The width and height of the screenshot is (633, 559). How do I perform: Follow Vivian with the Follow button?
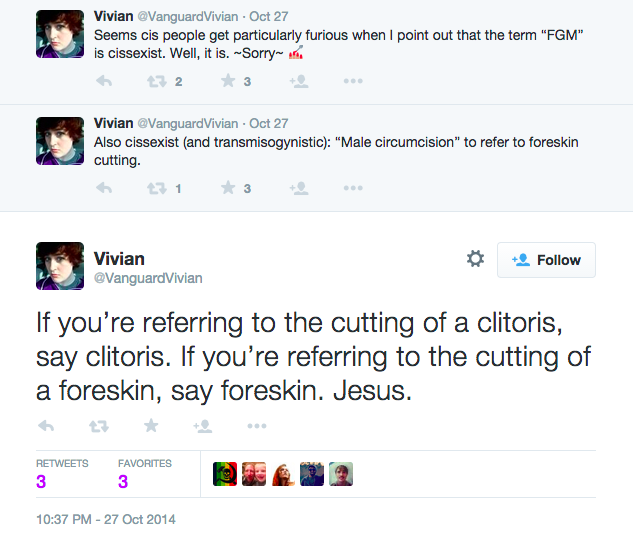pos(546,260)
